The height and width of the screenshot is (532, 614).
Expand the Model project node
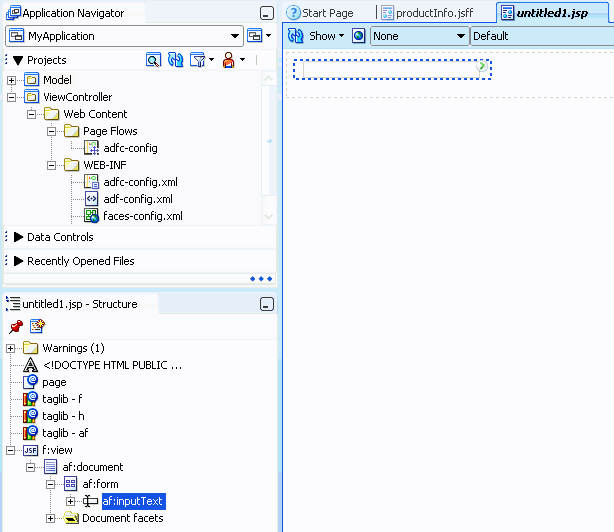pyautogui.click(x=11, y=80)
